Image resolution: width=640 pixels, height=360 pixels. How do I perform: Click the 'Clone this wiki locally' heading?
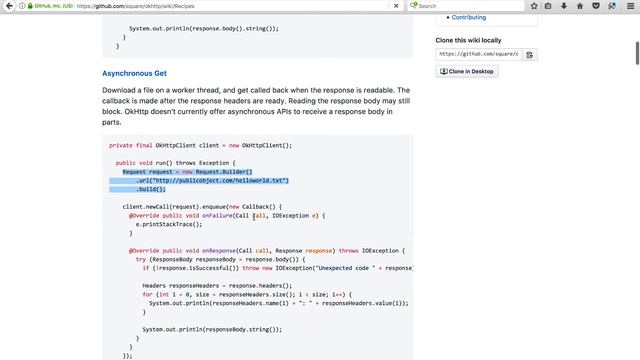pos(468,40)
